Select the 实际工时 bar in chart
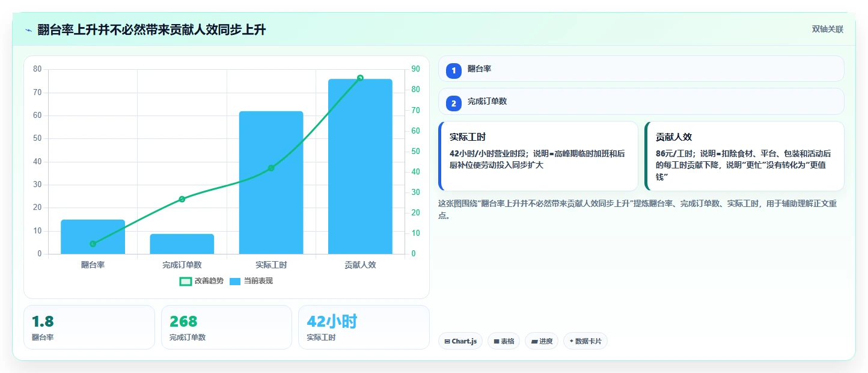868x373 pixels. (271, 182)
